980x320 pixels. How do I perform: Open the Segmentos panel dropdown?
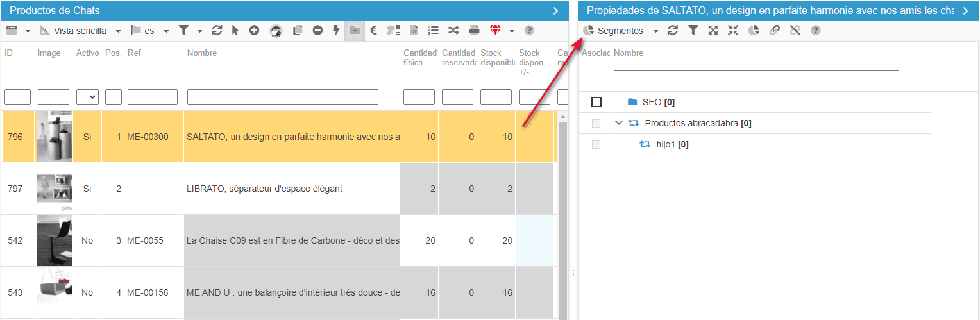pyautogui.click(x=655, y=31)
